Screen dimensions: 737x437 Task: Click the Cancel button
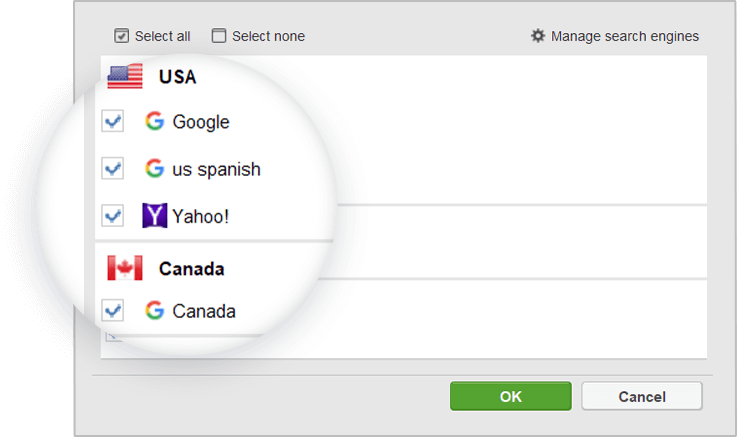click(x=642, y=396)
